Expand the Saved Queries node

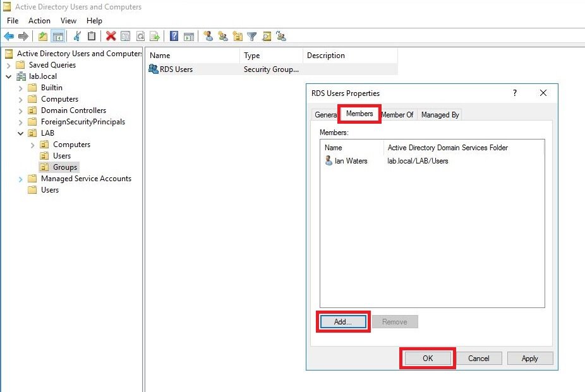tap(9, 65)
